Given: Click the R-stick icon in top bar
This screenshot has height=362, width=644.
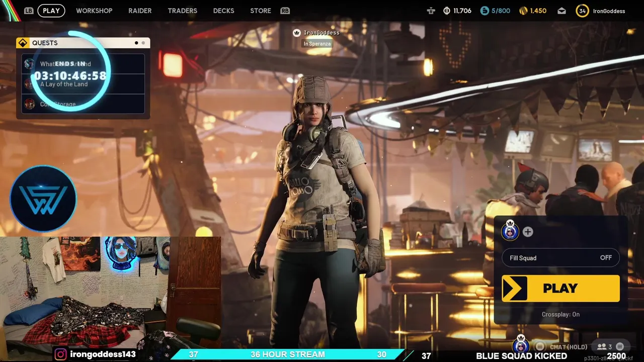Looking at the screenshot, I should (x=431, y=11).
